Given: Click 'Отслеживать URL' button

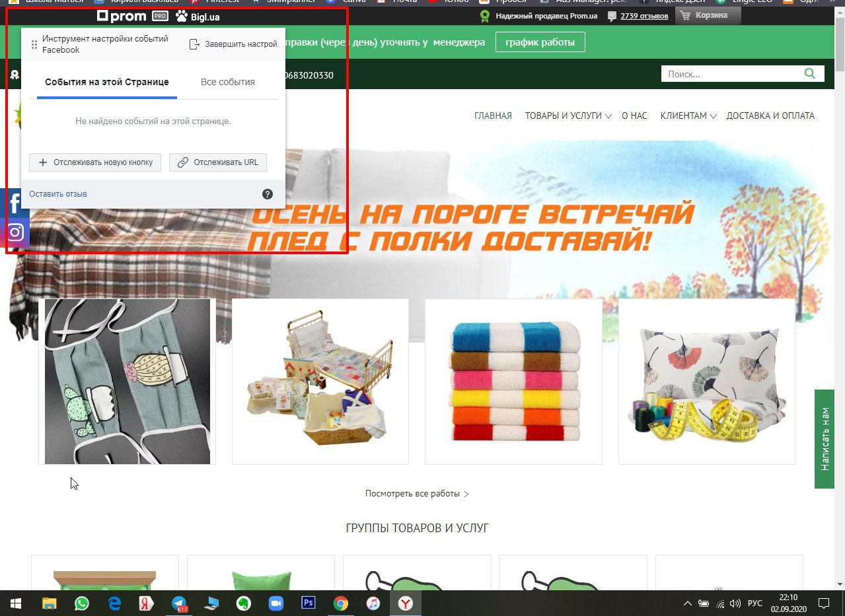Looking at the screenshot, I should [218, 162].
